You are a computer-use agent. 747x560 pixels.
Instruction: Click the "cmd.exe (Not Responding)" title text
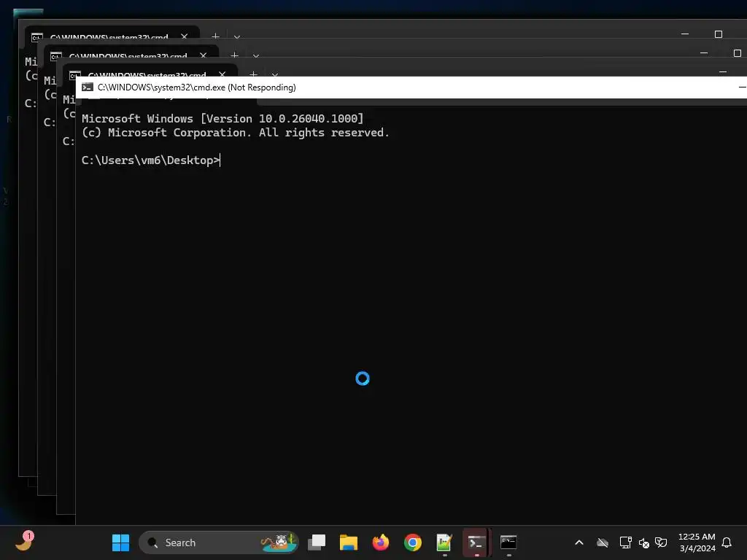click(244, 87)
